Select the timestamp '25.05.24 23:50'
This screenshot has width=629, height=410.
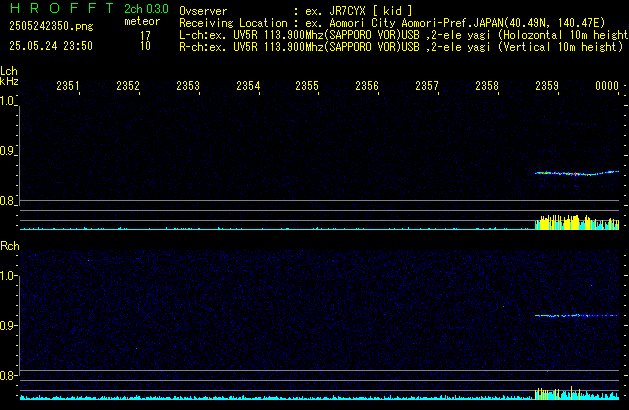point(51,46)
